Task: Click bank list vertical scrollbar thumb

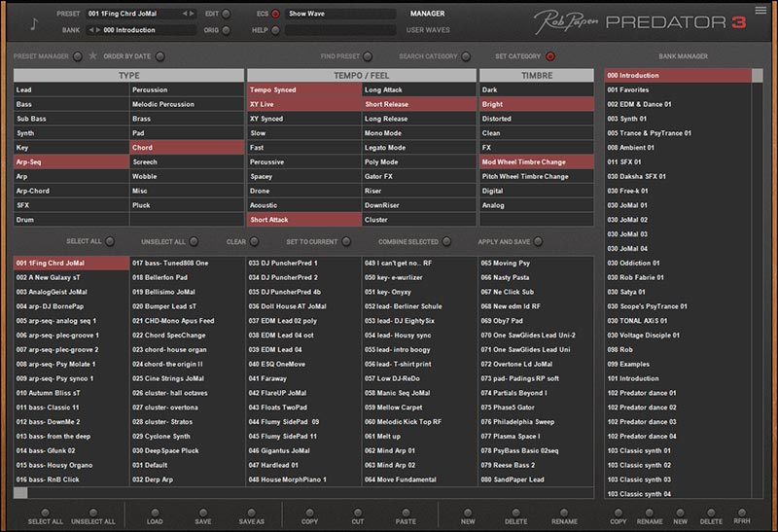Action: [x=758, y=76]
